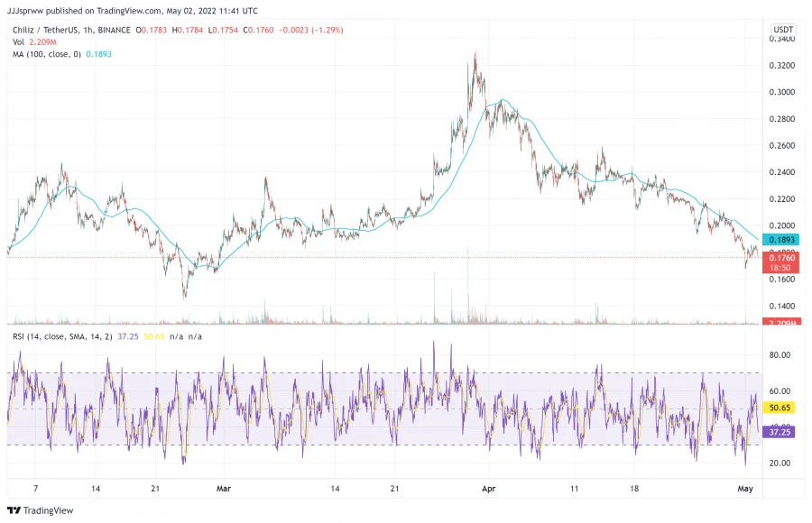Select the MA current value label 0.1893
This screenshot has width=812, height=523.
pyautogui.click(x=780, y=239)
